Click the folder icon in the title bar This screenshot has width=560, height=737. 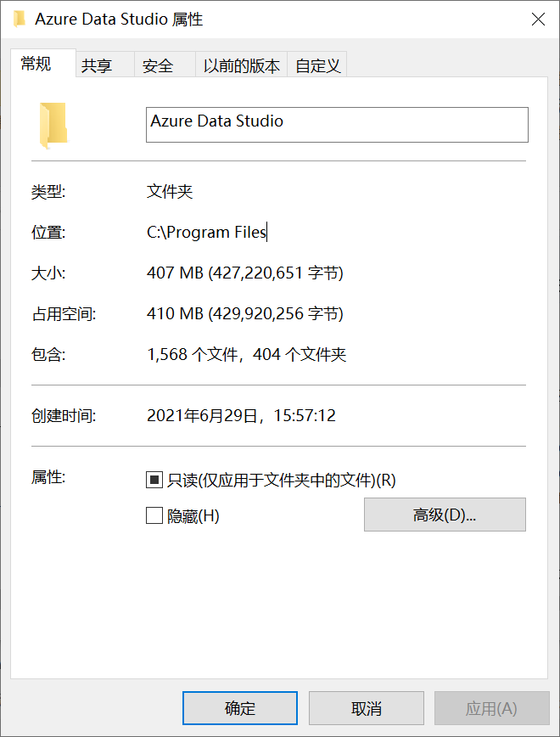pyautogui.click(x=20, y=20)
